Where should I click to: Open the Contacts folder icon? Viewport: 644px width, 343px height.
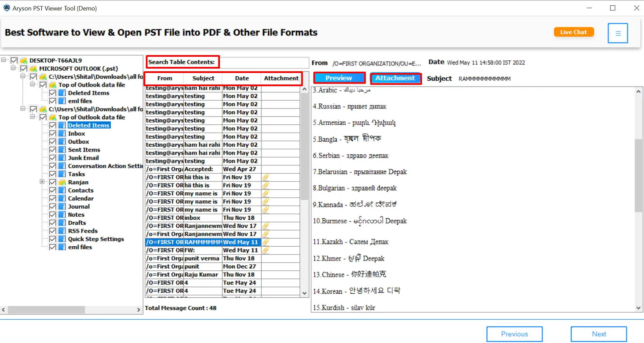coord(63,190)
